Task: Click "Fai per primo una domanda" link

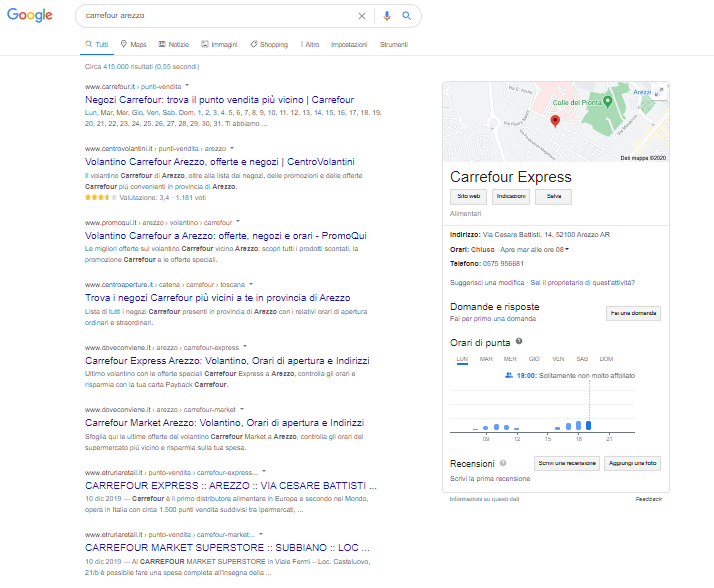Action: point(493,319)
